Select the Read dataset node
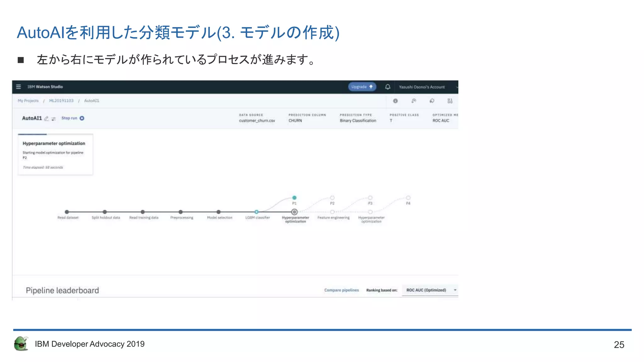 click(67, 212)
